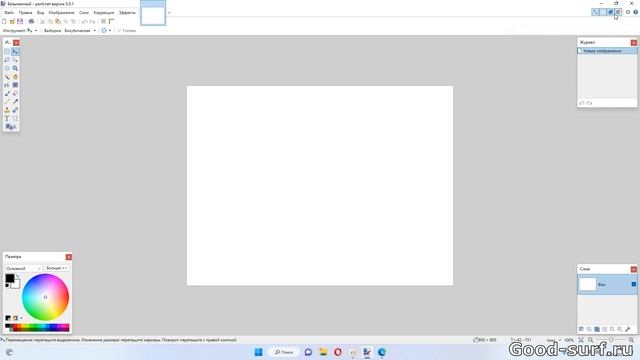Image resolution: width=640 pixels, height=360 pixels.
Task: Reset colors to black and white icon
Action: click(7, 285)
